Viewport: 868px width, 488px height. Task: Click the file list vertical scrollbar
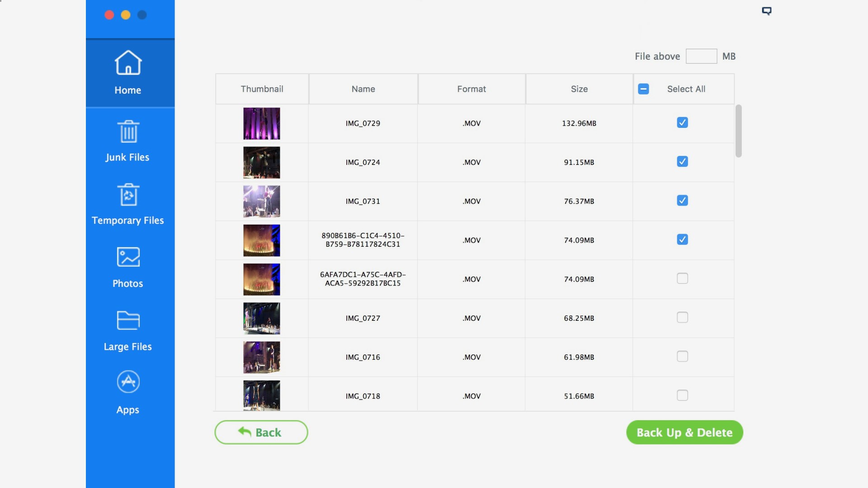tap(738, 131)
